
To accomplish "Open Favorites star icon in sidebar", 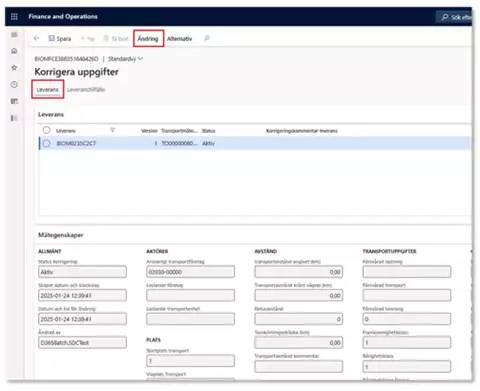I will [14, 68].
